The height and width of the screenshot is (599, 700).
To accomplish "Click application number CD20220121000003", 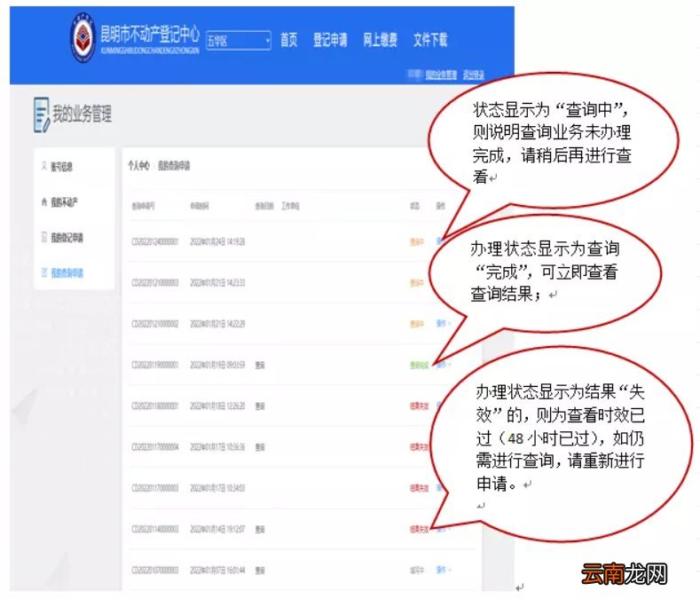I will [x=155, y=283].
